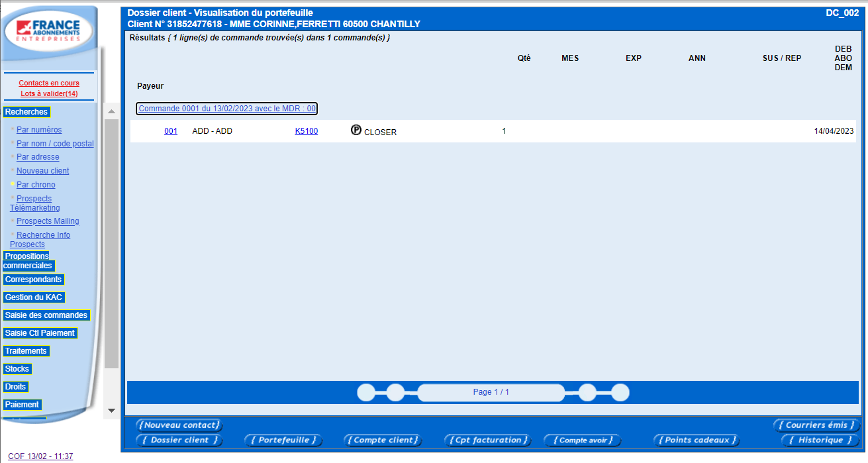This screenshot has height=463, width=868.
Task: Click Courriers émis button
Action: click(x=817, y=425)
